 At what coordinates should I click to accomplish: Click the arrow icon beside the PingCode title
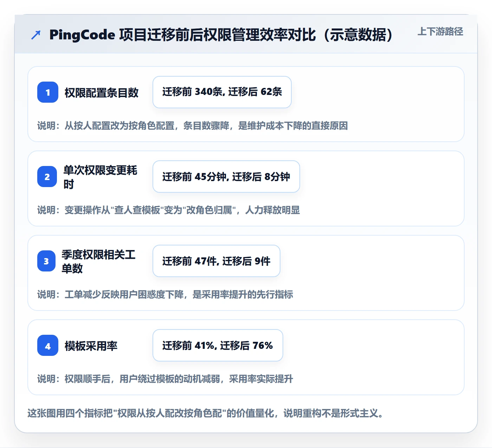tap(36, 35)
